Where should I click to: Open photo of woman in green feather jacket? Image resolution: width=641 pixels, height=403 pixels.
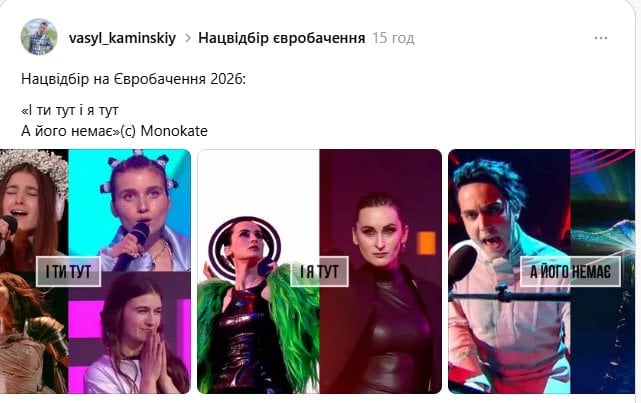pos(258,271)
